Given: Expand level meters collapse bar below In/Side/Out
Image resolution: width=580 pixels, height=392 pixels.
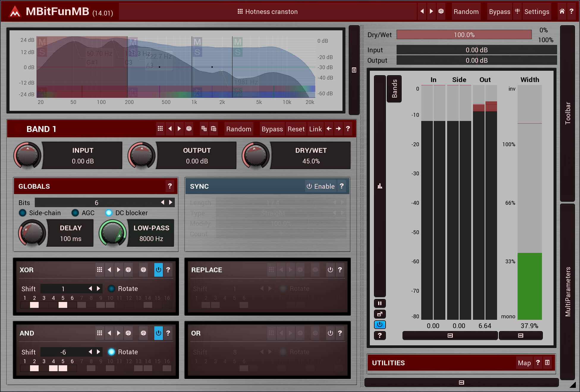Looking at the screenshot, I should (450, 335).
